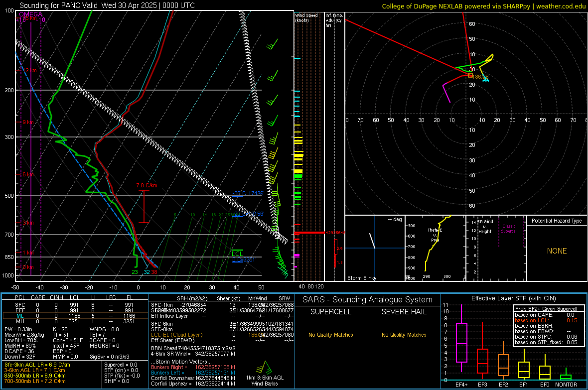Click '3-6km AGL LR = 7.1 C/km'
Image resolution: width=588 pixels, height=390 pixels.
tap(34, 370)
